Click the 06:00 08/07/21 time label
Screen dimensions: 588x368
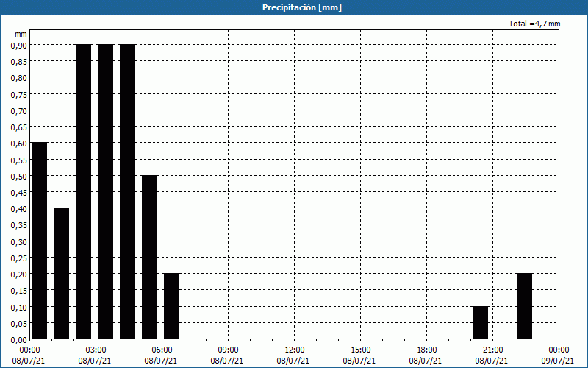tap(161, 355)
